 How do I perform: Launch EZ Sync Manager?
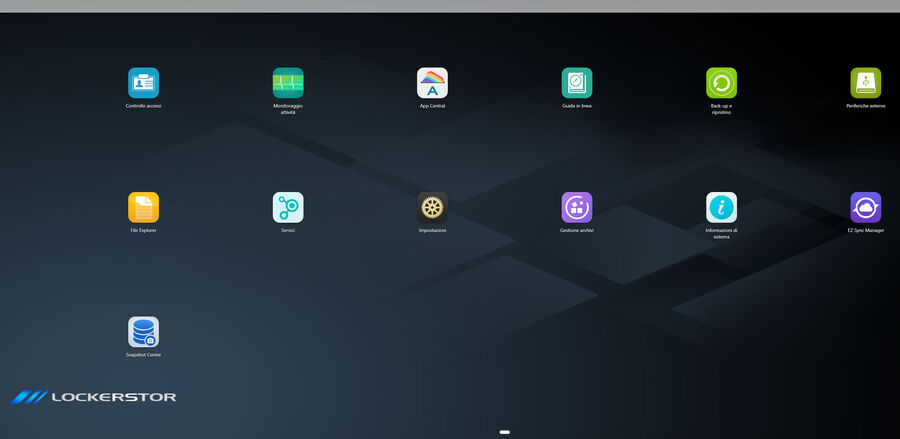coord(865,207)
